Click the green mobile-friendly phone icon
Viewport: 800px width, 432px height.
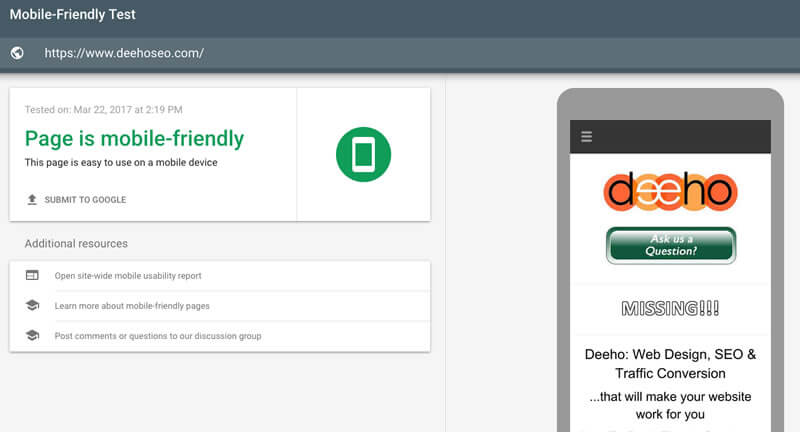pyautogui.click(x=363, y=155)
